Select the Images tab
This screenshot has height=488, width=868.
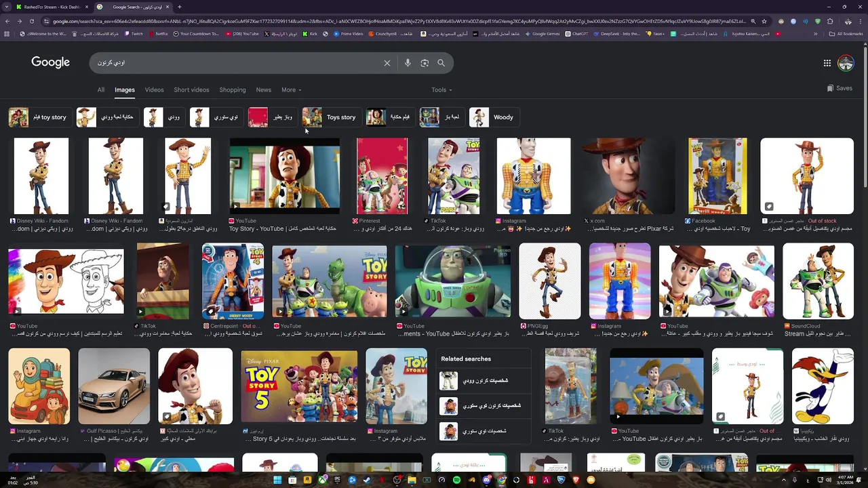(125, 89)
